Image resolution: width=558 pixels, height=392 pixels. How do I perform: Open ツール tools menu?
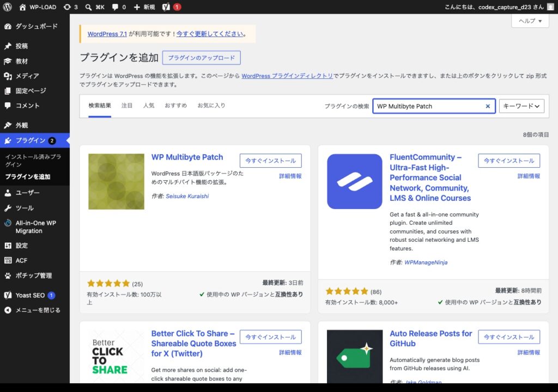point(35,208)
